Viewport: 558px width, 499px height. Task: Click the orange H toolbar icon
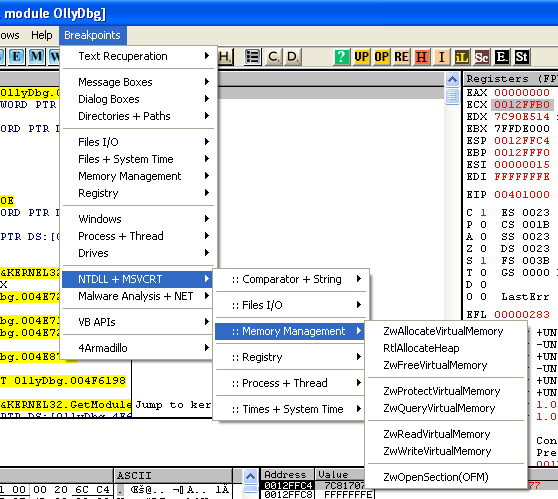421,57
